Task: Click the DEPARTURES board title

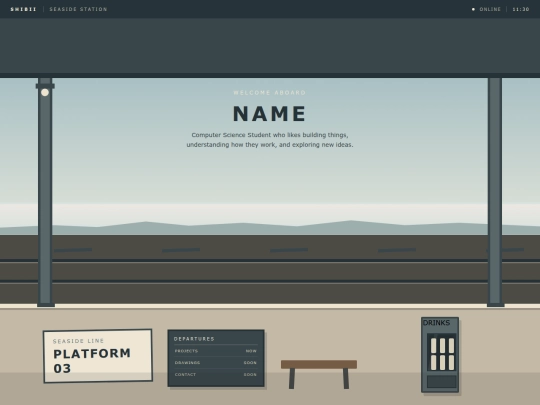Action: [x=194, y=339]
